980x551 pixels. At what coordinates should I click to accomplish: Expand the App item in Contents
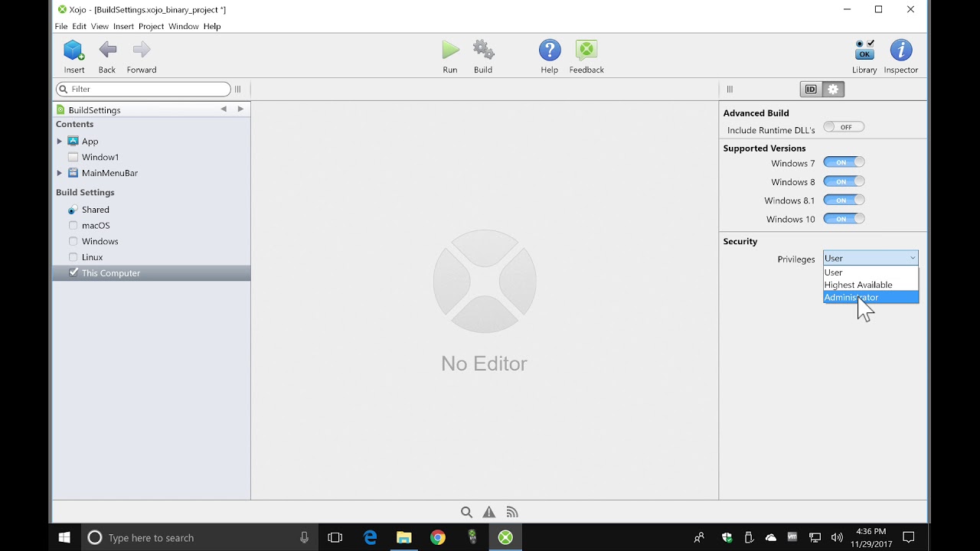tap(59, 141)
